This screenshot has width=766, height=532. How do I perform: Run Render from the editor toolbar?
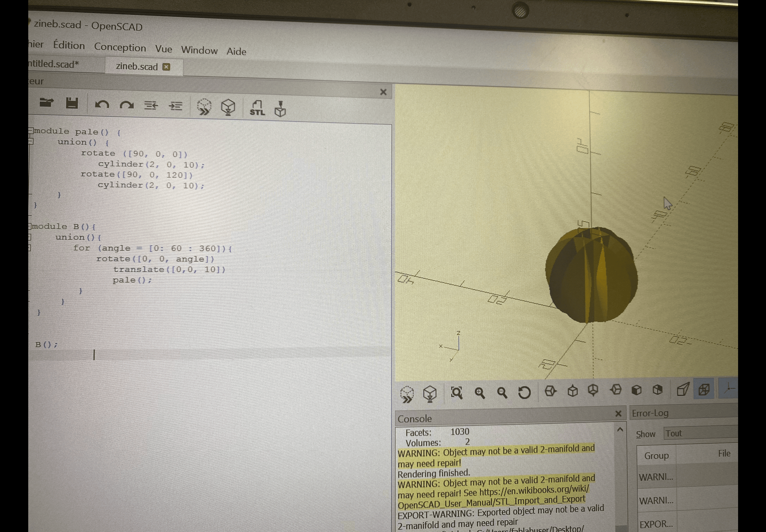[x=228, y=107]
